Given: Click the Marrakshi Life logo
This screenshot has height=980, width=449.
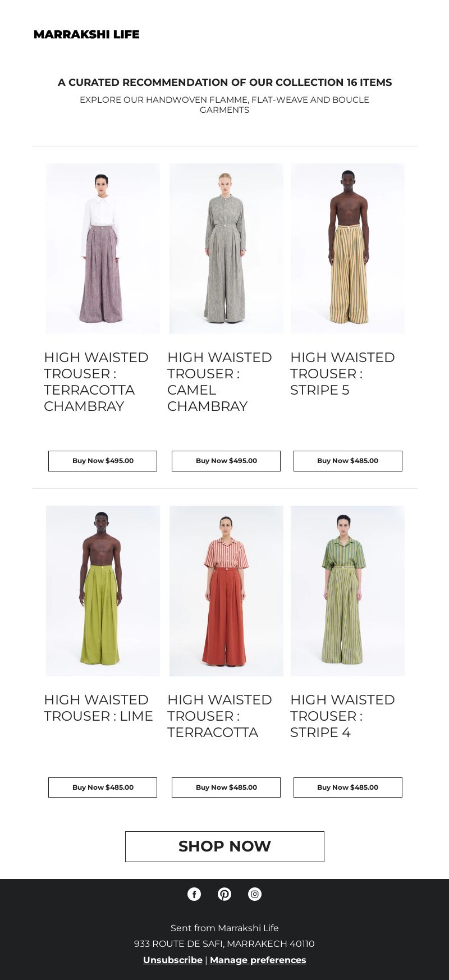Looking at the screenshot, I should pyautogui.click(x=86, y=34).
